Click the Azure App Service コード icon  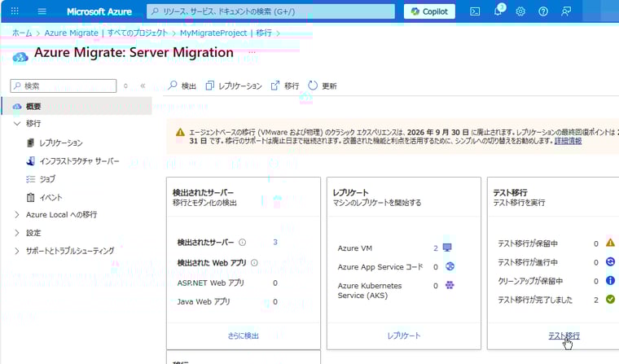[450, 266]
